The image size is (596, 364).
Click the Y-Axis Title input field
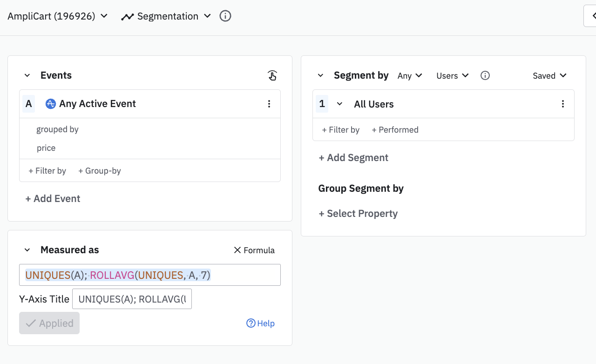(132, 299)
